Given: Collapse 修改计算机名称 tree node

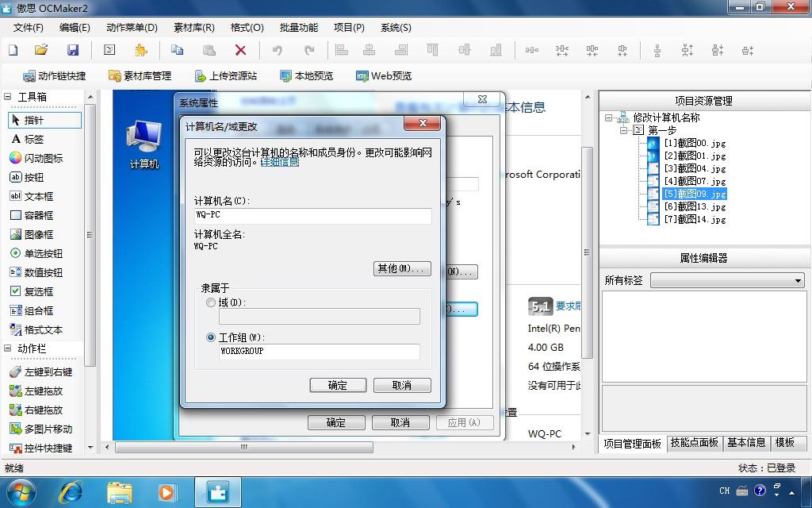Looking at the screenshot, I should [609, 117].
